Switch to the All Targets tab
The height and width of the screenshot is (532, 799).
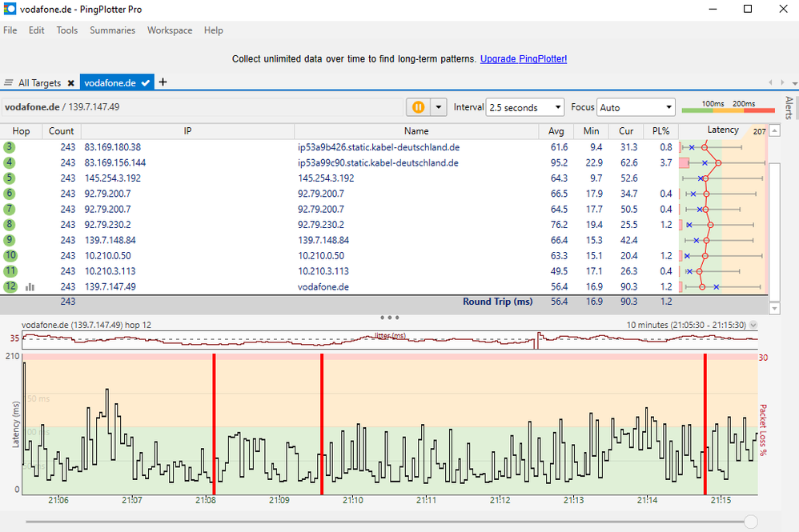click(x=39, y=83)
